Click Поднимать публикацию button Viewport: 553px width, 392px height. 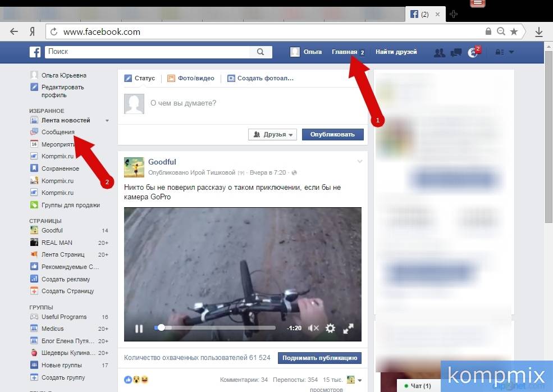pos(319,358)
